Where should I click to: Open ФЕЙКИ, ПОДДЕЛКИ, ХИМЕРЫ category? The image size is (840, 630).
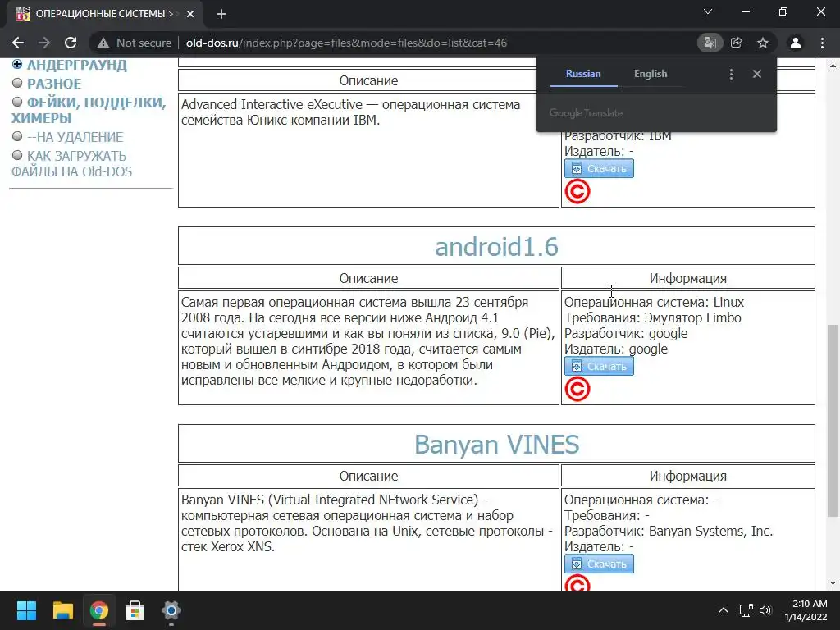pyautogui.click(x=89, y=110)
